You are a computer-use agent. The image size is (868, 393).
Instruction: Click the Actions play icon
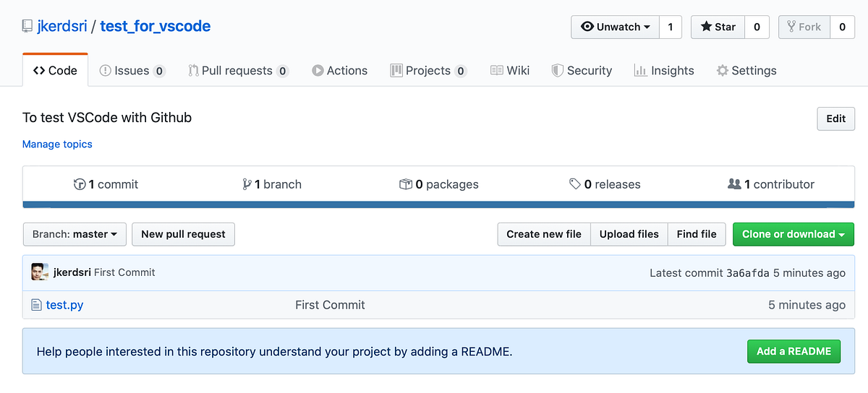click(x=318, y=71)
